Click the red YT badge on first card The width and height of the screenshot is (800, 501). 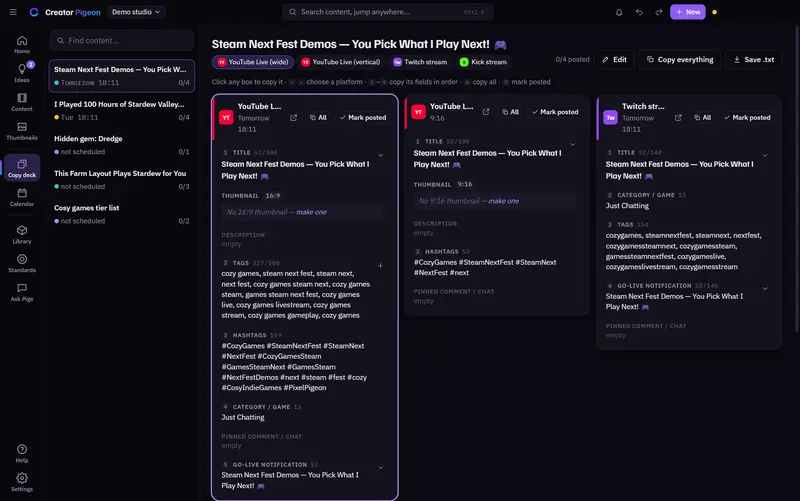(x=226, y=117)
